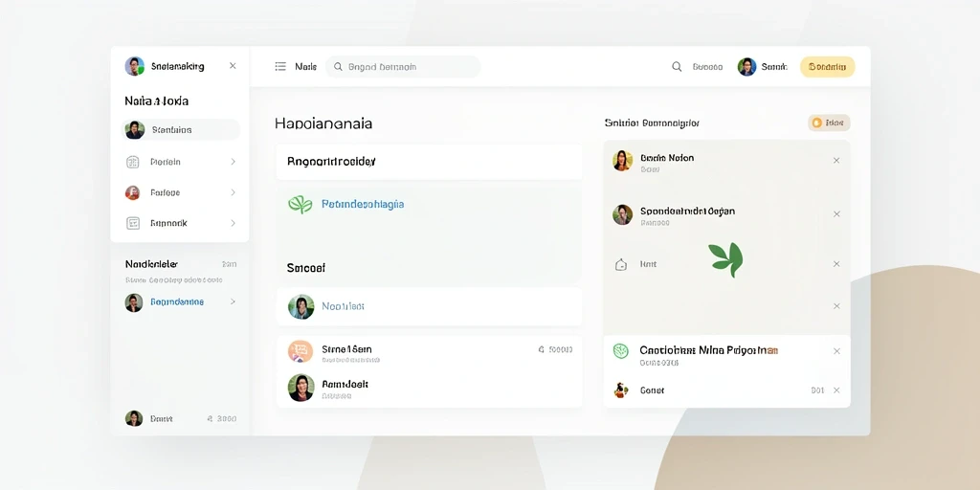The width and height of the screenshot is (980, 490).
Task: Click the green leaf outline icon
Action: coord(300,205)
